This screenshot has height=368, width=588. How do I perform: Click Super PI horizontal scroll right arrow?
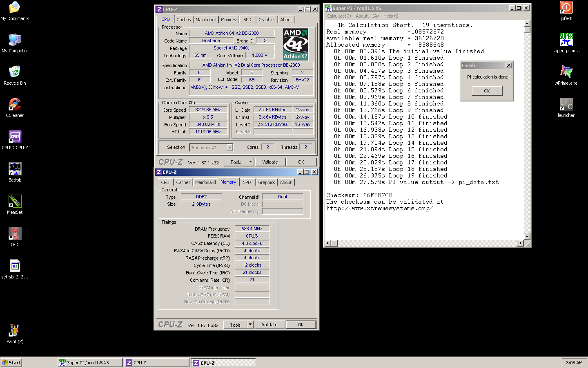pyautogui.click(x=520, y=243)
